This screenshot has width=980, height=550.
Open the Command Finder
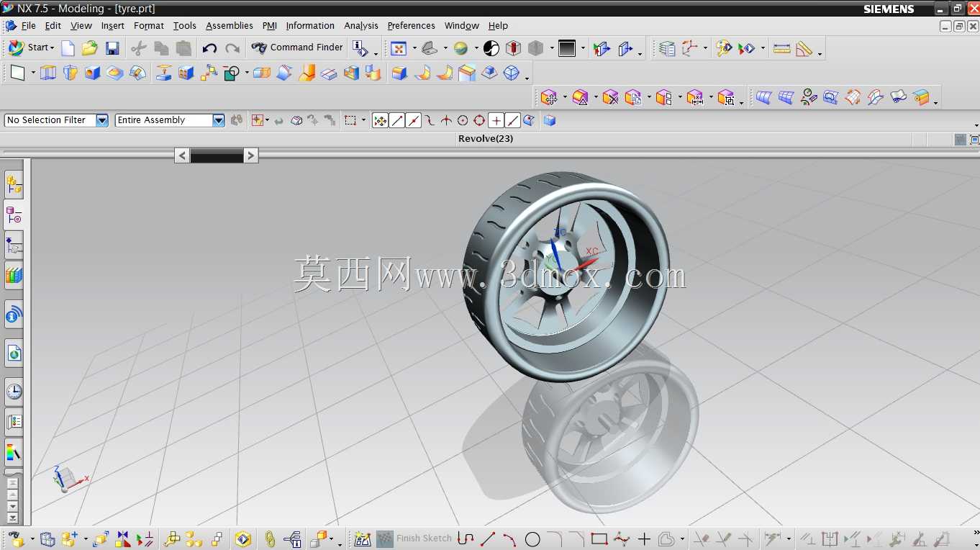[298, 48]
